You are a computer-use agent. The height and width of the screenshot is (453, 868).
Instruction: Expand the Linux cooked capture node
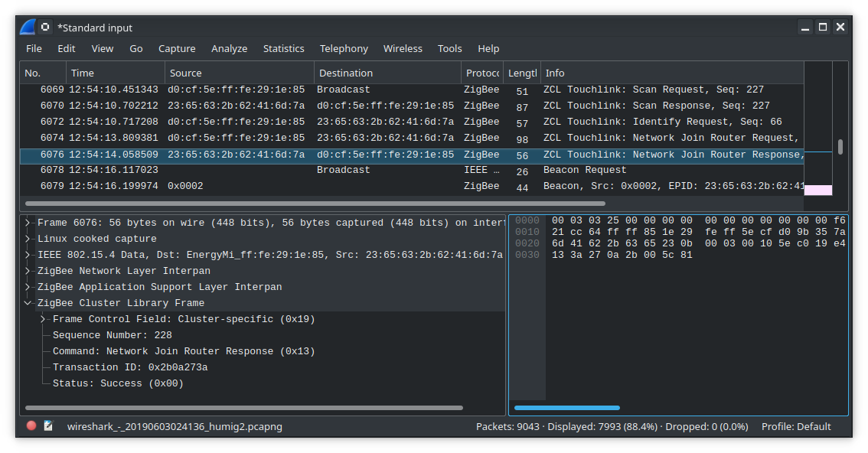point(27,239)
